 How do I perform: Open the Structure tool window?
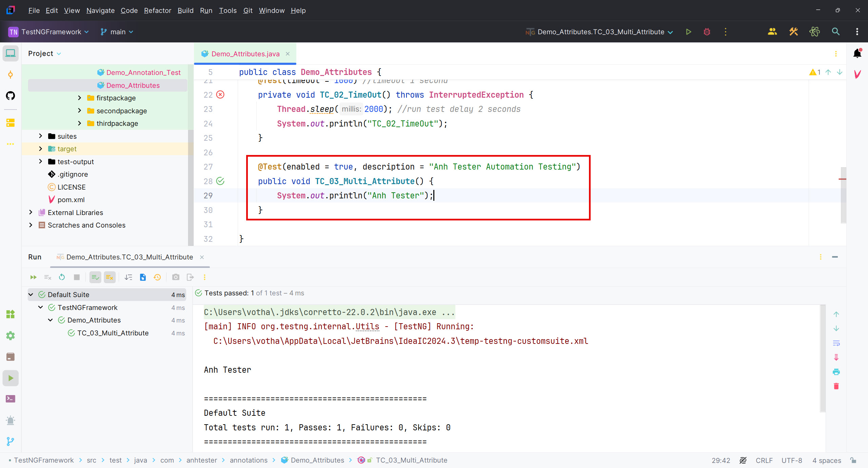(x=11, y=122)
